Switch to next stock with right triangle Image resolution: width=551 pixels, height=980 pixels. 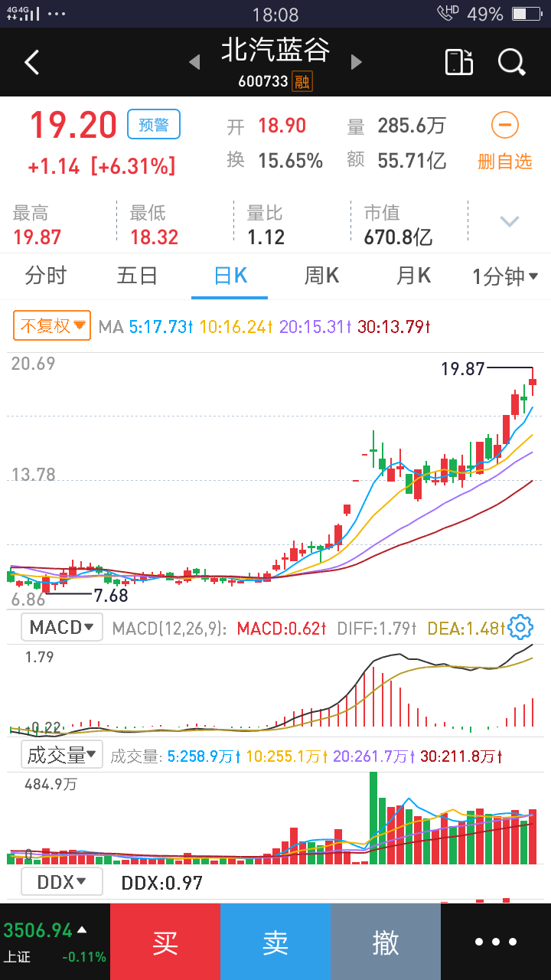tap(356, 62)
